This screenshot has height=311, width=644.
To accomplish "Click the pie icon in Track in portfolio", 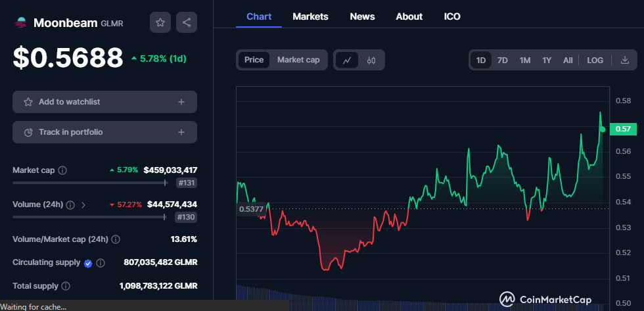I will 28,132.
